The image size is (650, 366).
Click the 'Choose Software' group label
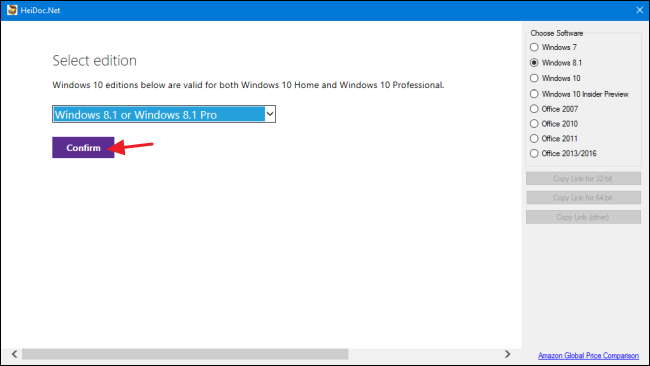click(x=557, y=33)
